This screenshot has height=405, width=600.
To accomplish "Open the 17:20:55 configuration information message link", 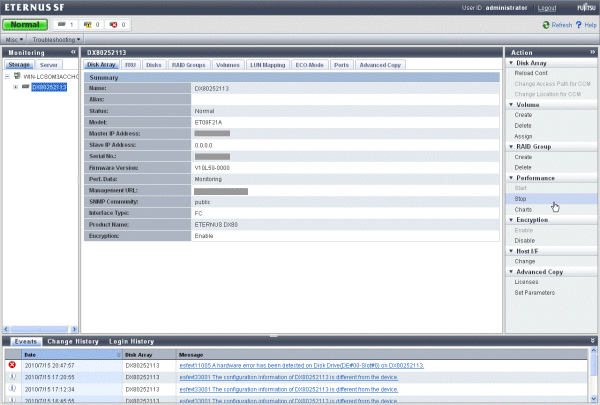I will coord(289,377).
